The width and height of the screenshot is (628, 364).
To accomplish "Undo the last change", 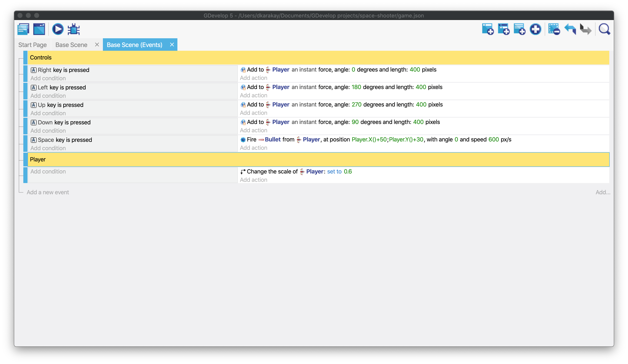I will pos(570,29).
